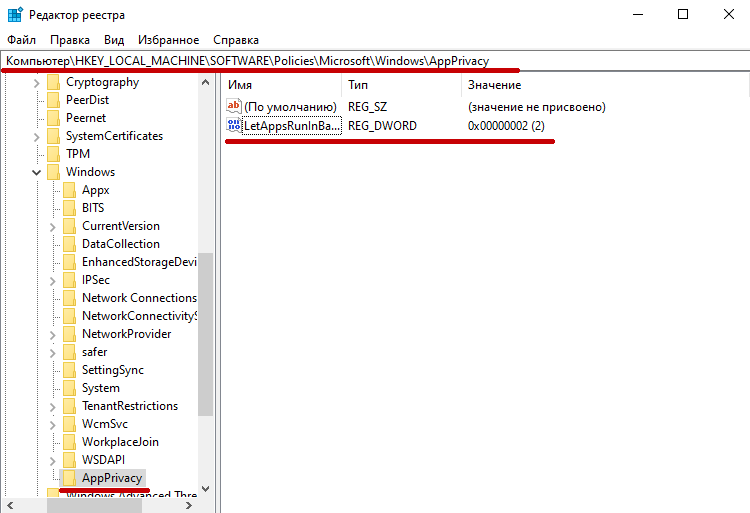Select the WorkplaceJoin tree key

pyautogui.click(x=120, y=442)
